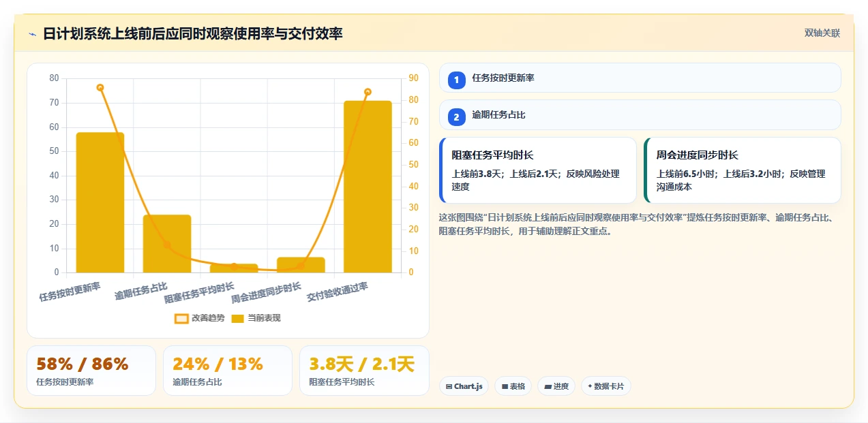Click the yellow 当前表现 legend swatch
868x423 pixels.
(x=237, y=318)
